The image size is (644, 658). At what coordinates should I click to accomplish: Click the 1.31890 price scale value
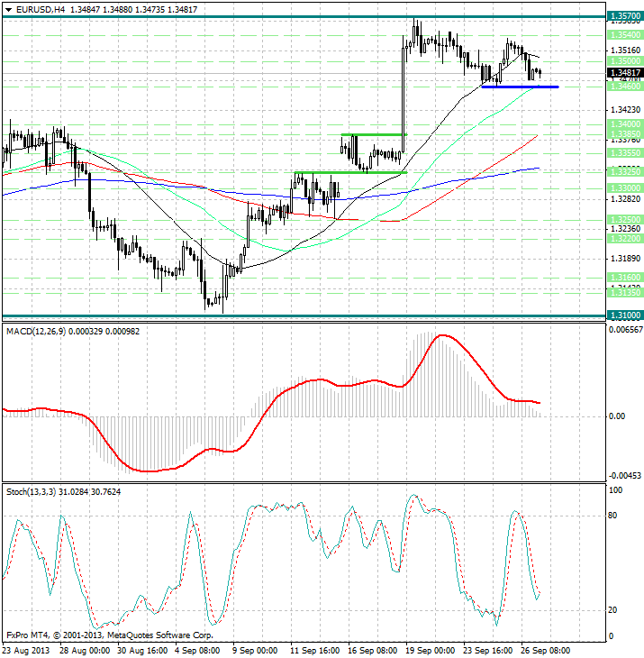pos(625,258)
